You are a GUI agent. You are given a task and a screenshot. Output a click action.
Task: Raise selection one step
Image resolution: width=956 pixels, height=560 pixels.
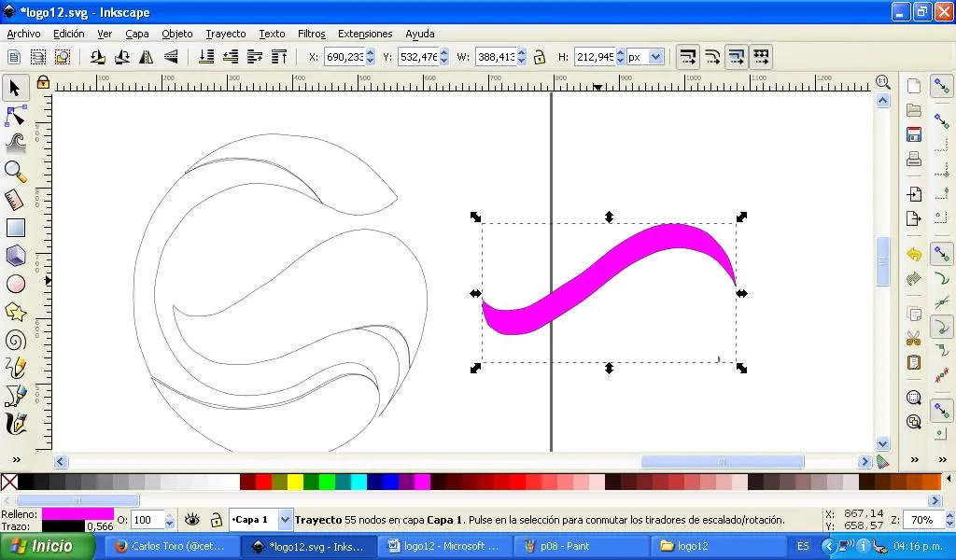click(x=255, y=57)
